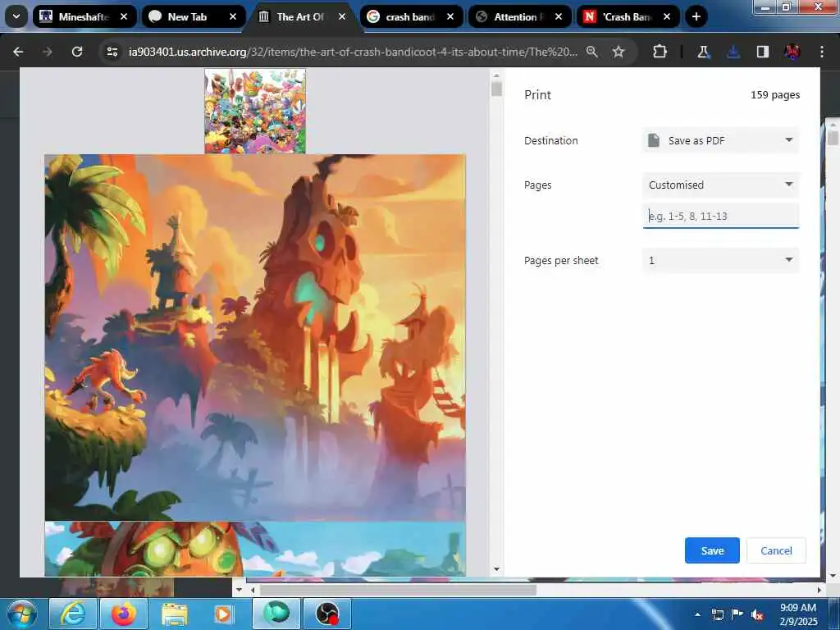Viewport: 840px width, 630px height.
Task: Click the horizontal scrollbar right arrow
Action: click(819, 590)
